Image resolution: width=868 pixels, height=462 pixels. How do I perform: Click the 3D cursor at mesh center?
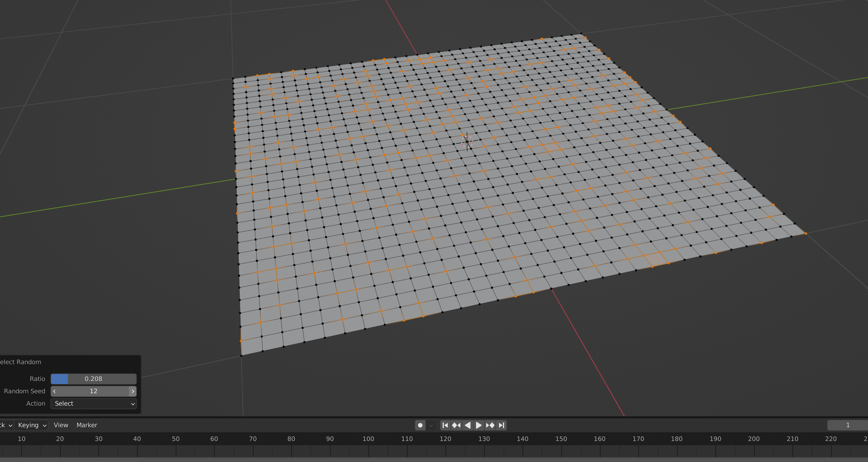coord(467,142)
